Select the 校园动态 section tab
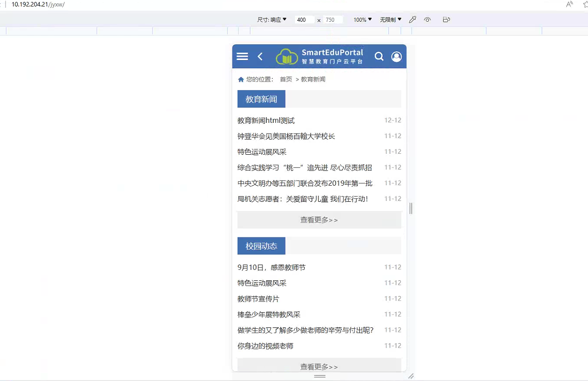588x381 pixels. [x=261, y=246]
